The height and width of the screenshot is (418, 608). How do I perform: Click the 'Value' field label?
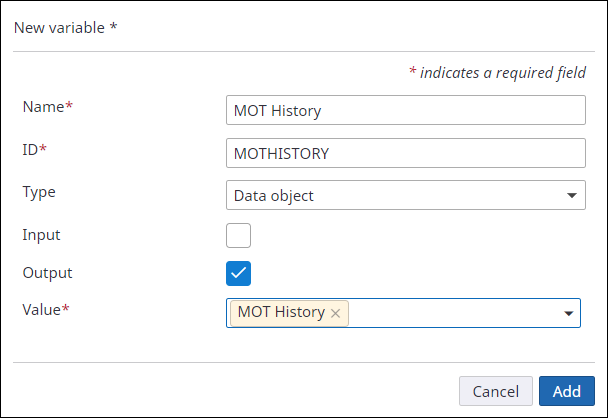42,310
